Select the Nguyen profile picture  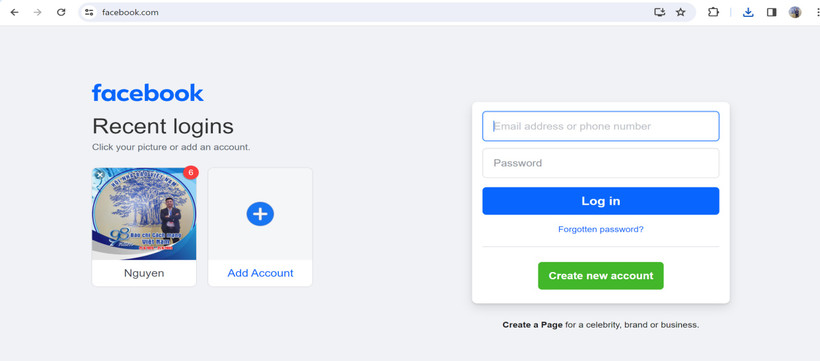tap(144, 214)
